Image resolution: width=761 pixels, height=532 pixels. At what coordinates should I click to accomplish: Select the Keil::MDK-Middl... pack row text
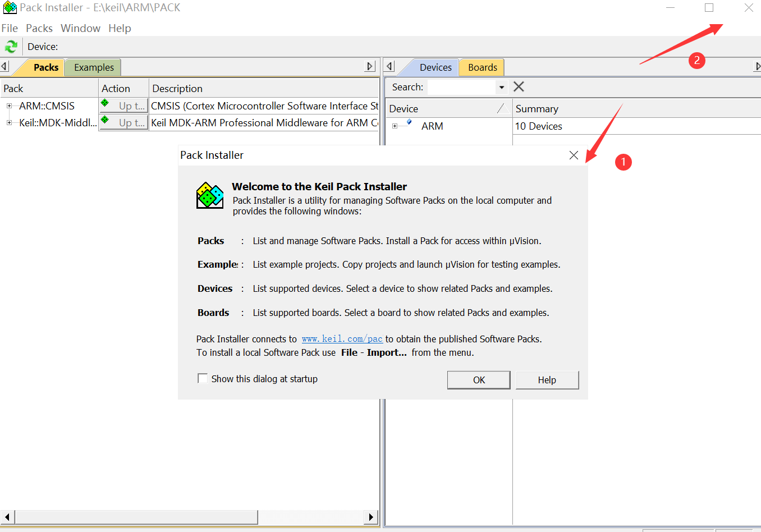pos(58,122)
